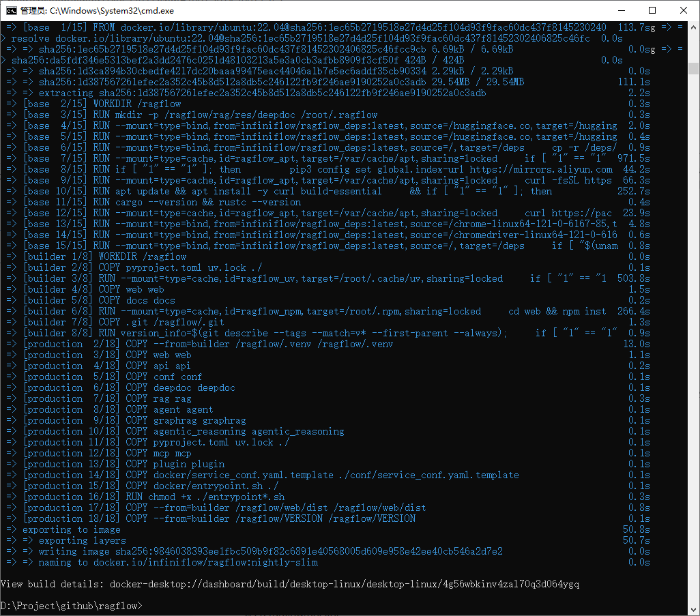
Task: Click the 252.7s duration of base 10/15
Action: click(634, 191)
